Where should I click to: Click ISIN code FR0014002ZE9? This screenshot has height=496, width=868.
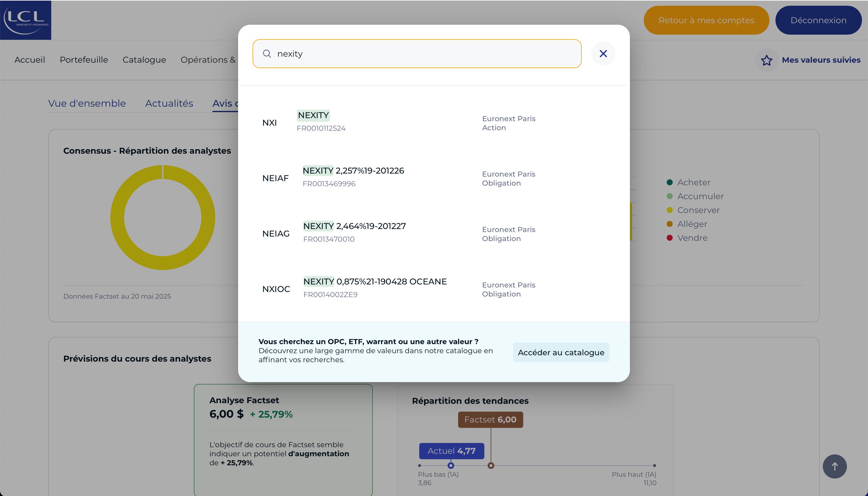point(330,295)
